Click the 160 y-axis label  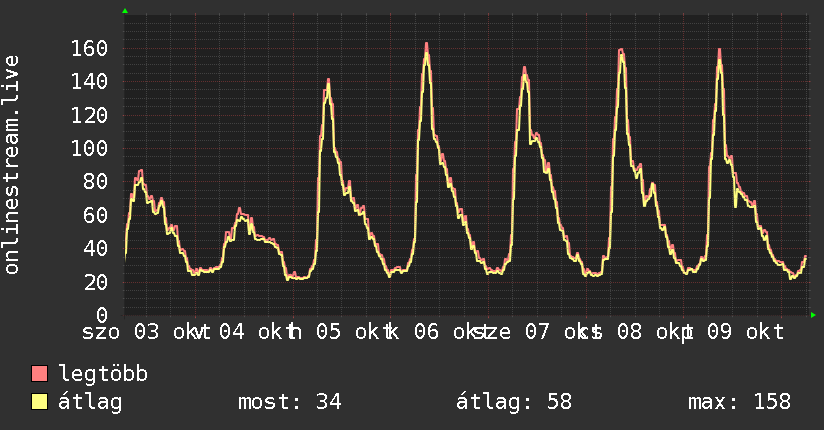[89, 48]
